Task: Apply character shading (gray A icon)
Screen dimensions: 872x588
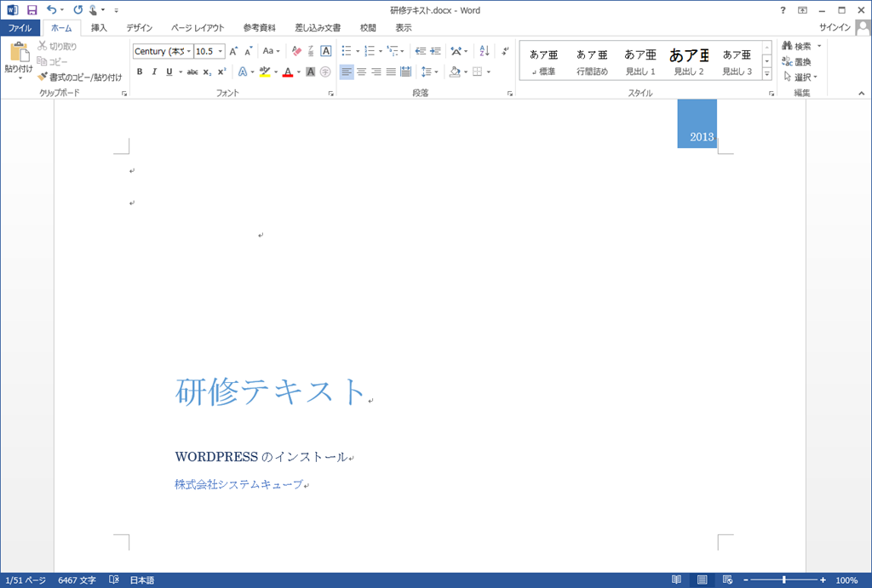Action: click(310, 71)
